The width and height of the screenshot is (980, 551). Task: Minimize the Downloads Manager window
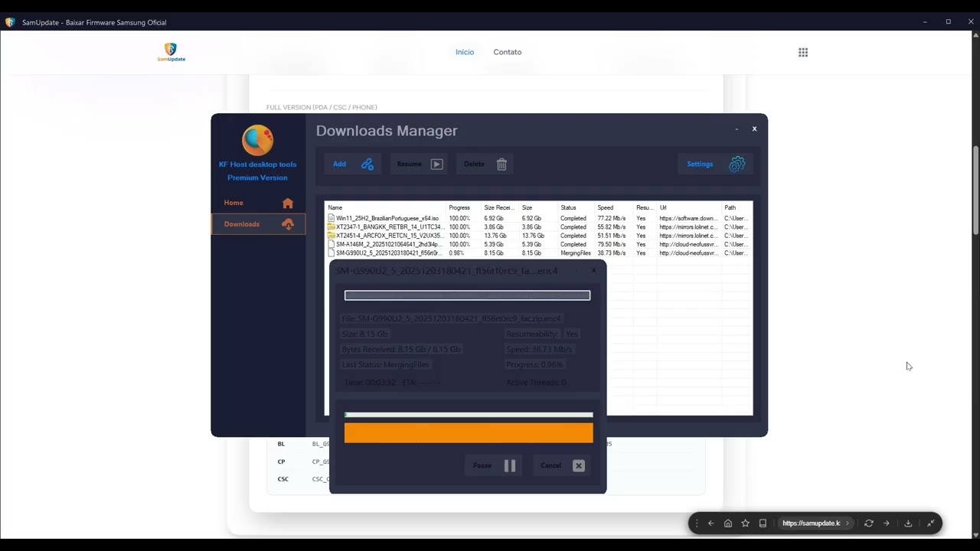[737, 129]
